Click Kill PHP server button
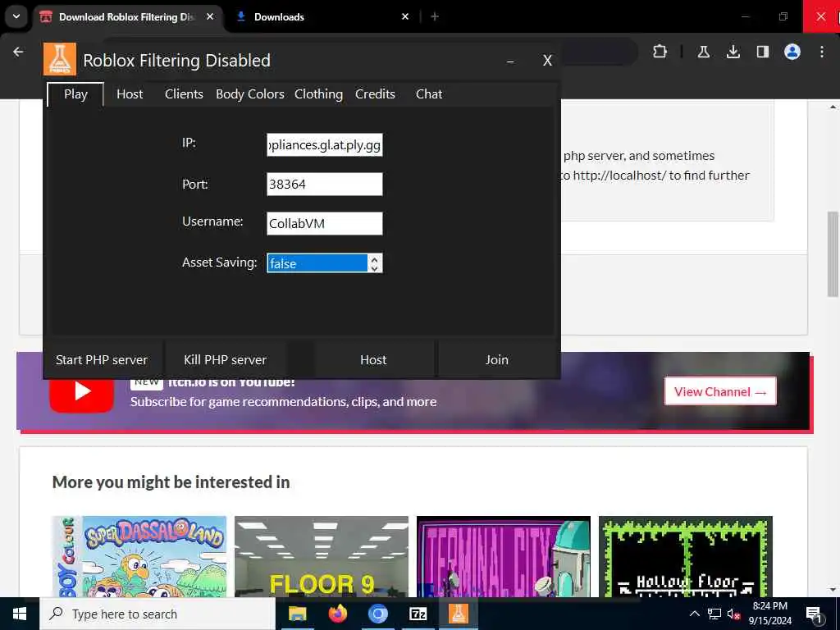Viewport: 840px width, 630px height. [x=225, y=360]
